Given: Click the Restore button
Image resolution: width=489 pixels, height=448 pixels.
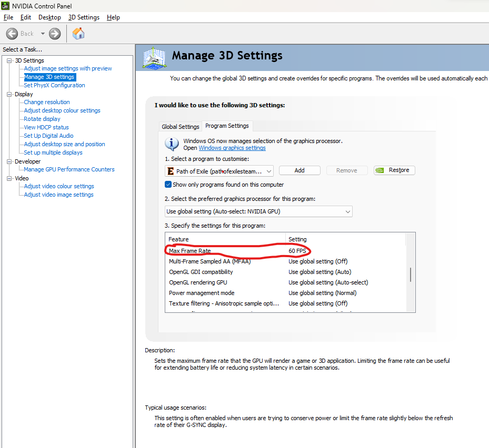Looking at the screenshot, I should point(394,170).
